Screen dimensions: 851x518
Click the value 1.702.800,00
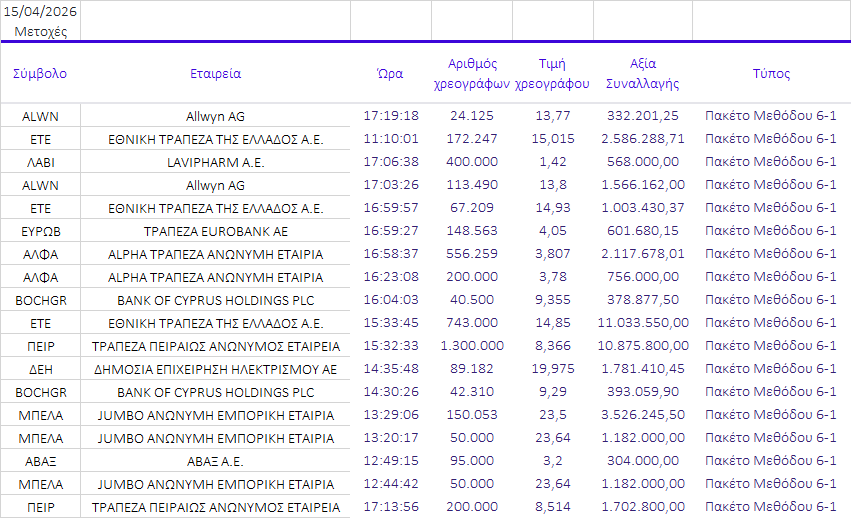643,506
